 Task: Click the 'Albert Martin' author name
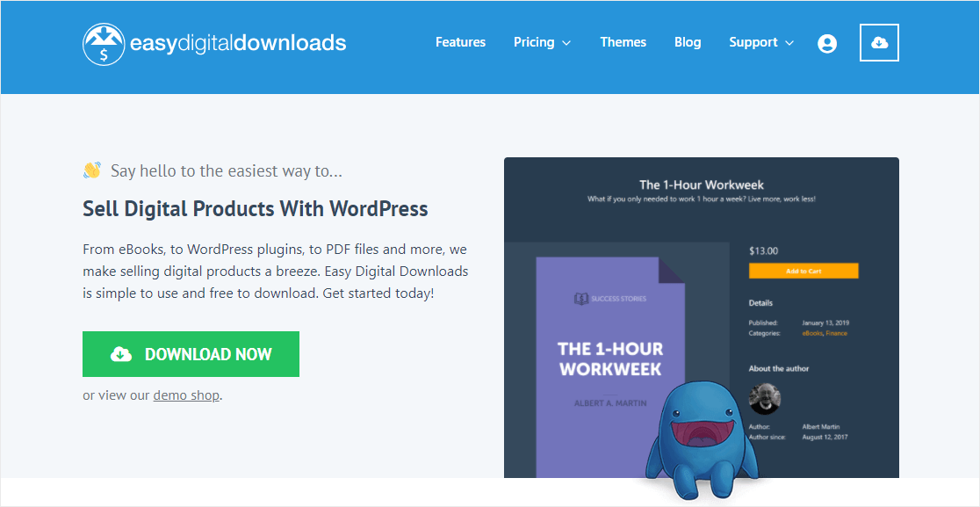point(821,426)
